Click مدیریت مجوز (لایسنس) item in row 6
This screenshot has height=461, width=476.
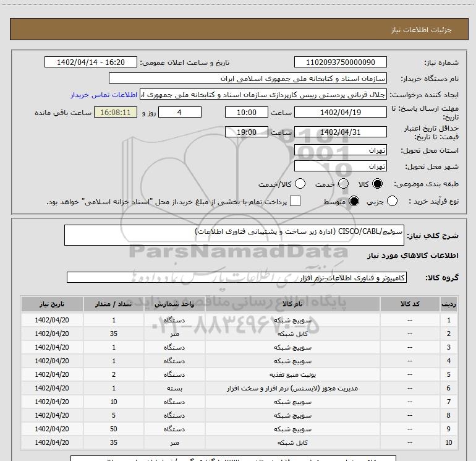coord(292,389)
